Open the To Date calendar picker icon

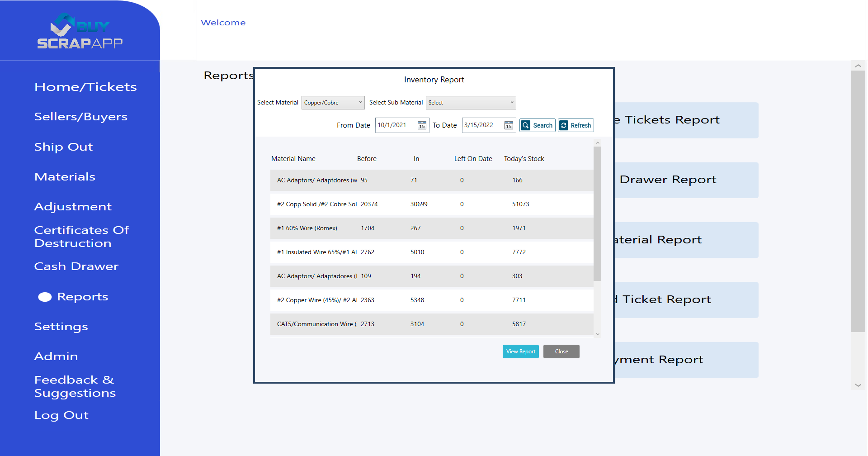coord(509,125)
